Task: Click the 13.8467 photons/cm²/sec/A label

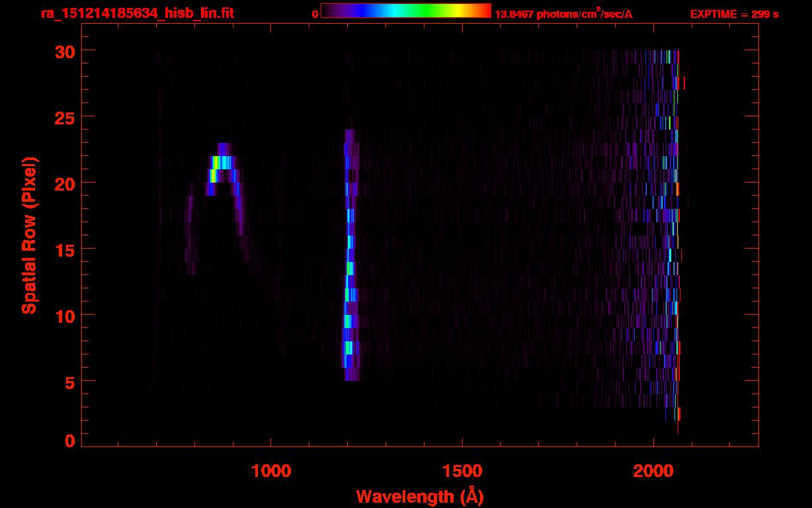Action: [563, 13]
